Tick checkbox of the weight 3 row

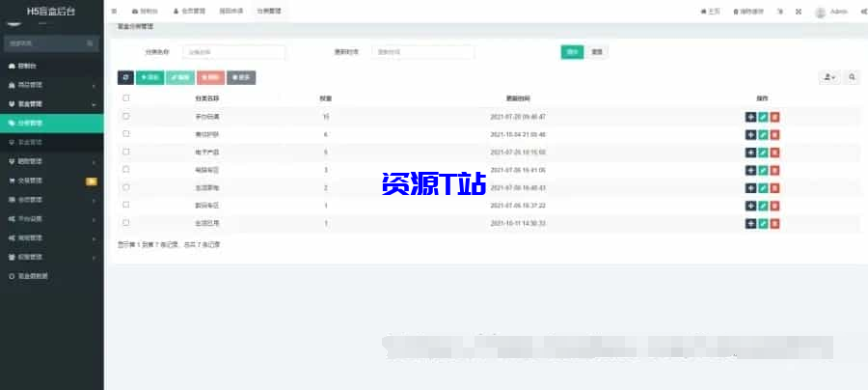pos(126,169)
